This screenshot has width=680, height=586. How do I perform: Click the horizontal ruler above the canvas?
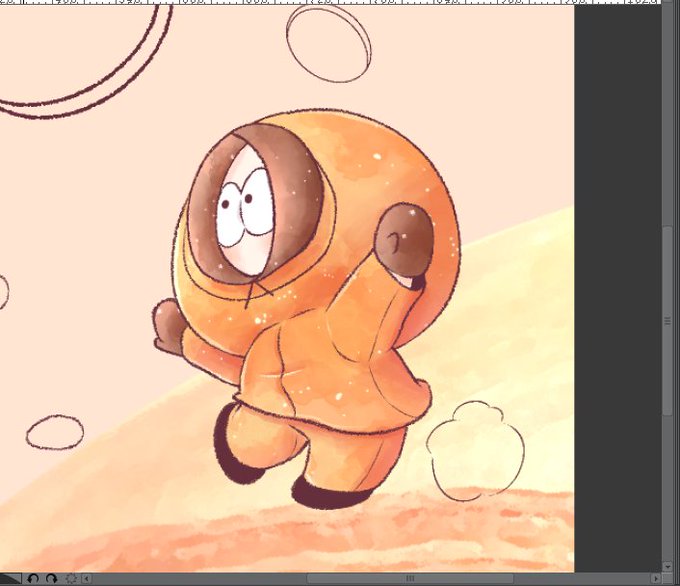[330, 2]
